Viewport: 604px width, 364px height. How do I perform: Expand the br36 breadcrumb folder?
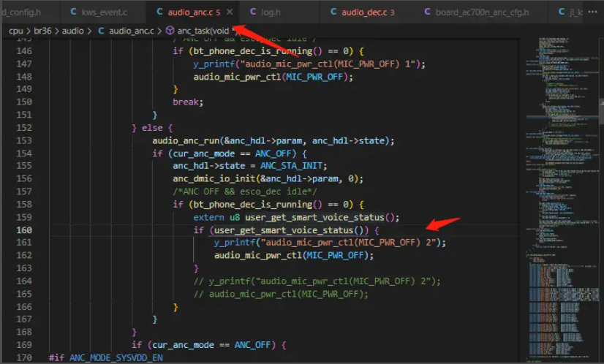click(42, 31)
